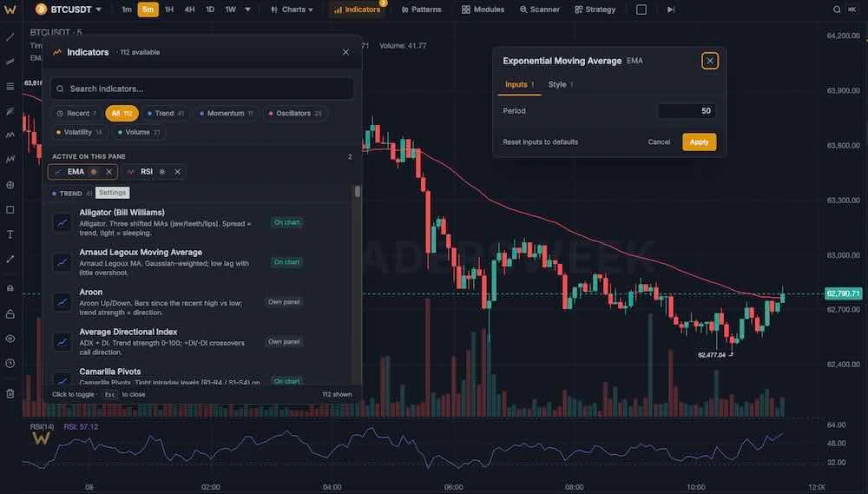Screen dimensions: 868x494
Task: Switch to the 4H timeframe
Action: [x=189, y=10]
